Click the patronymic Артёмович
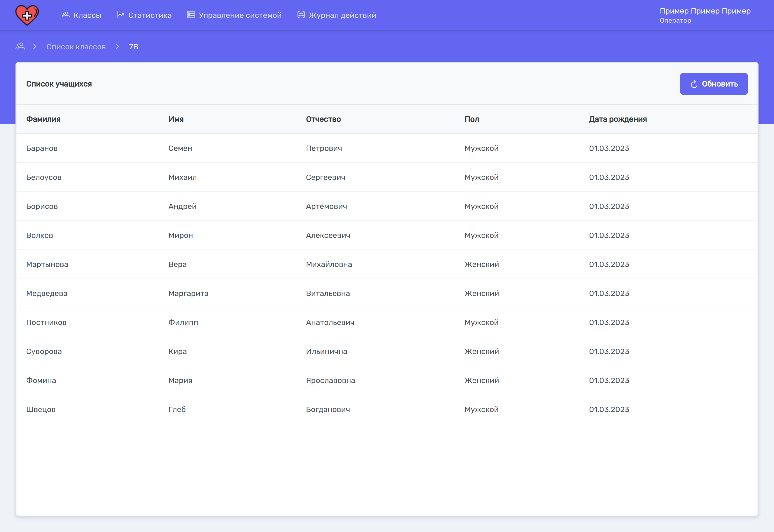774x532 pixels. (x=327, y=206)
